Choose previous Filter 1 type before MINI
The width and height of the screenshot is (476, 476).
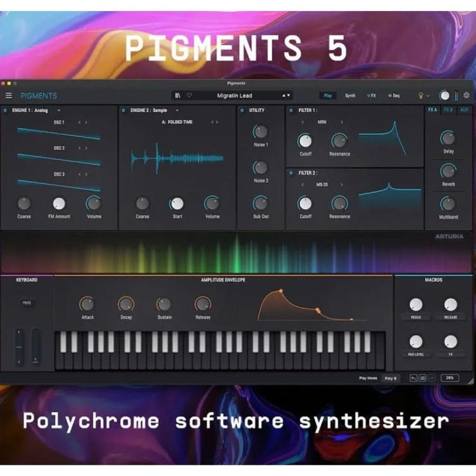click(303, 122)
